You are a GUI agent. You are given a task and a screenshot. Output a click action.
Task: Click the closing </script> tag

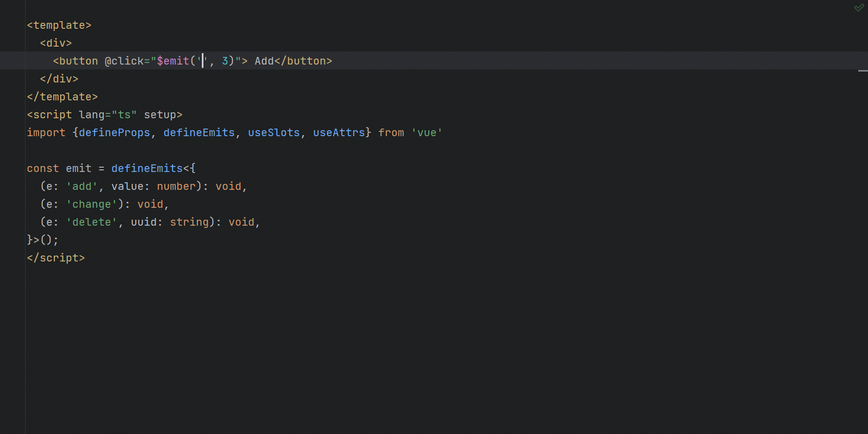pyautogui.click(x=56, y=258)
